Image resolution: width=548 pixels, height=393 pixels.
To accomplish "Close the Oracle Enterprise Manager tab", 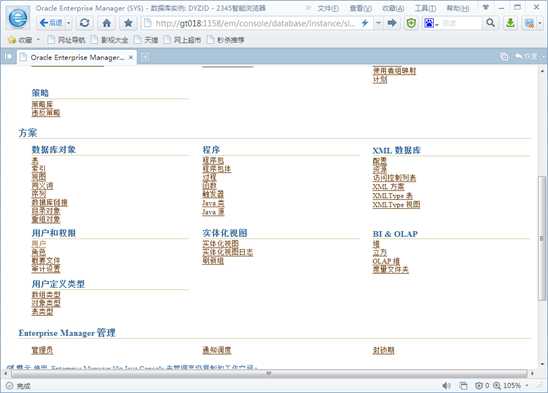I will pos(131,57).
